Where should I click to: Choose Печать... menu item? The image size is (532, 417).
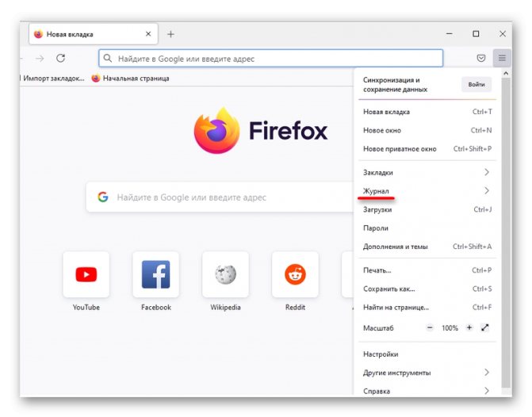pos(427,270)
